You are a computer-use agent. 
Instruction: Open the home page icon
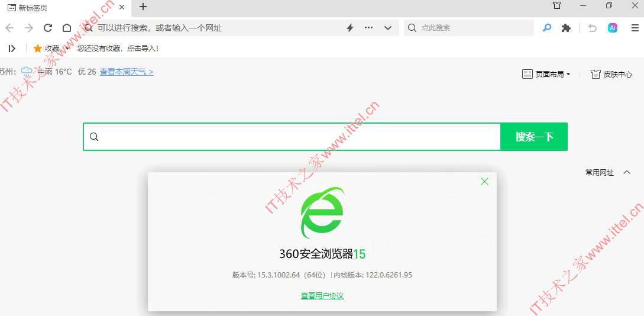(67, 28)
